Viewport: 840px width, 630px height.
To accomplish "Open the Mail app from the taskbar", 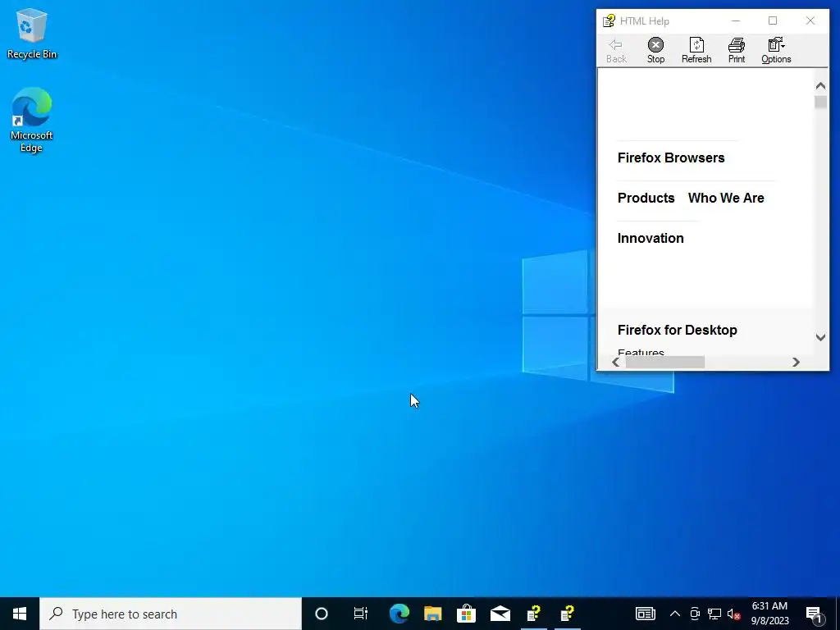I will pos(500,614).
